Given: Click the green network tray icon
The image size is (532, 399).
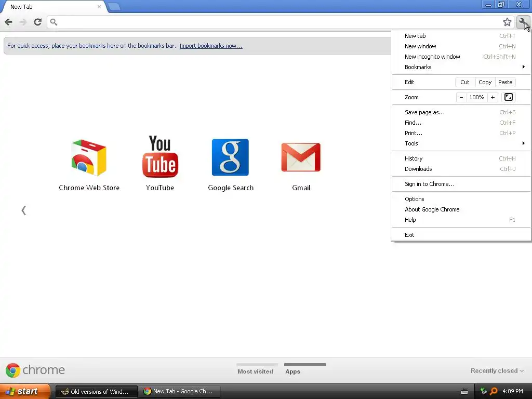Looking at the screenshot, I should click(484, 391).
